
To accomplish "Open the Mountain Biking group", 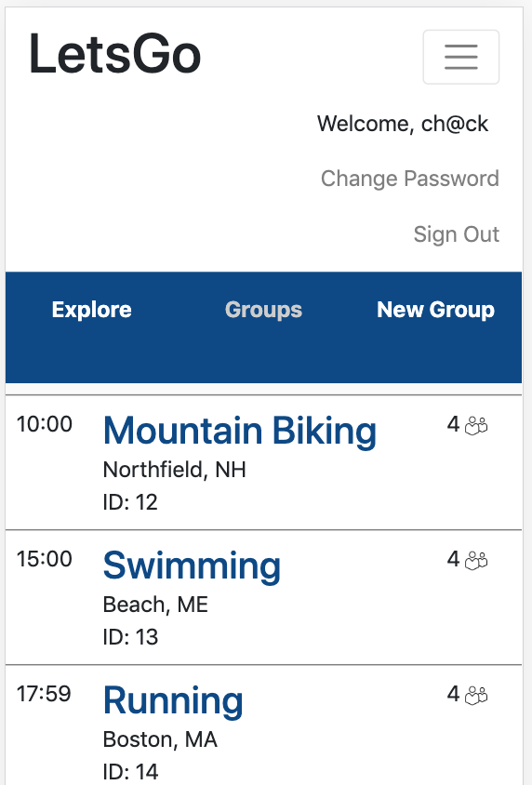I will (239, 431).
